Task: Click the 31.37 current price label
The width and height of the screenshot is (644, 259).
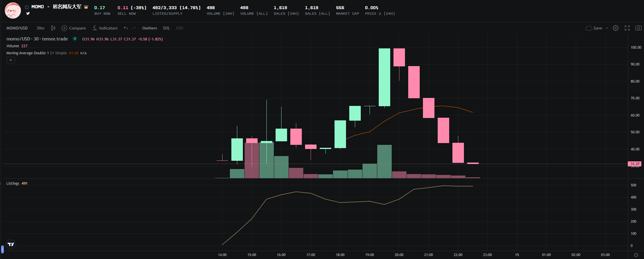Action: coord(635,164)
